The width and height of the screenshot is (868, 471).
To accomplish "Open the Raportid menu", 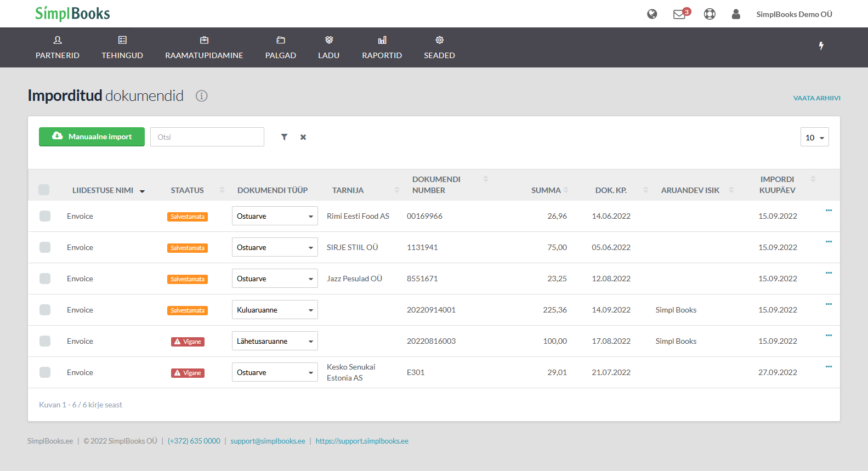I will (x=382, y=48).
